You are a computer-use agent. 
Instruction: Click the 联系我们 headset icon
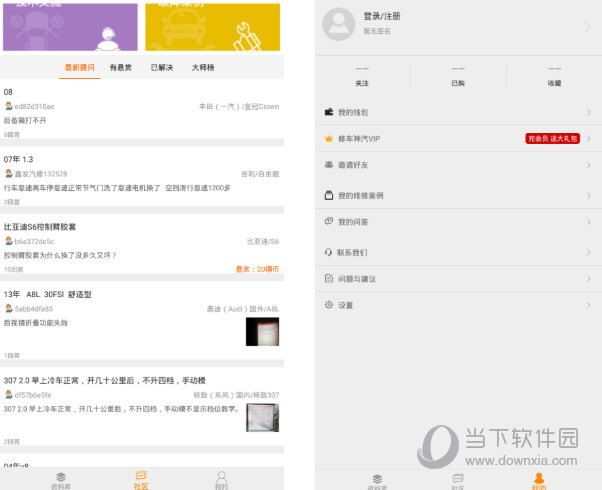[328, 252]
